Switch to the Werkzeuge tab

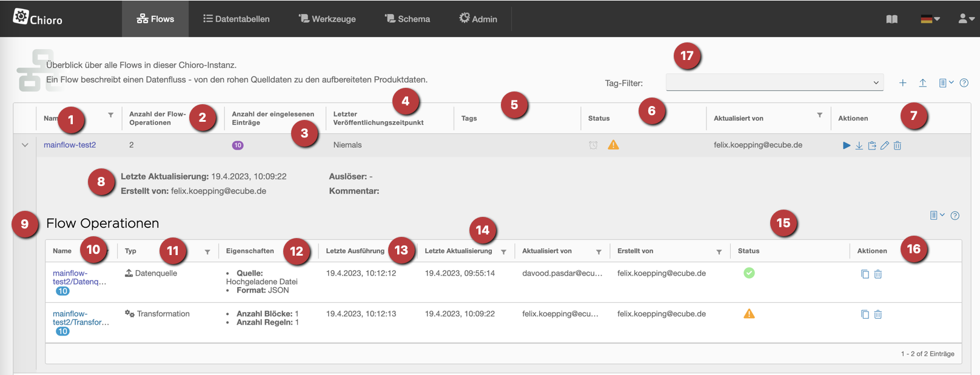pos(327,19)
